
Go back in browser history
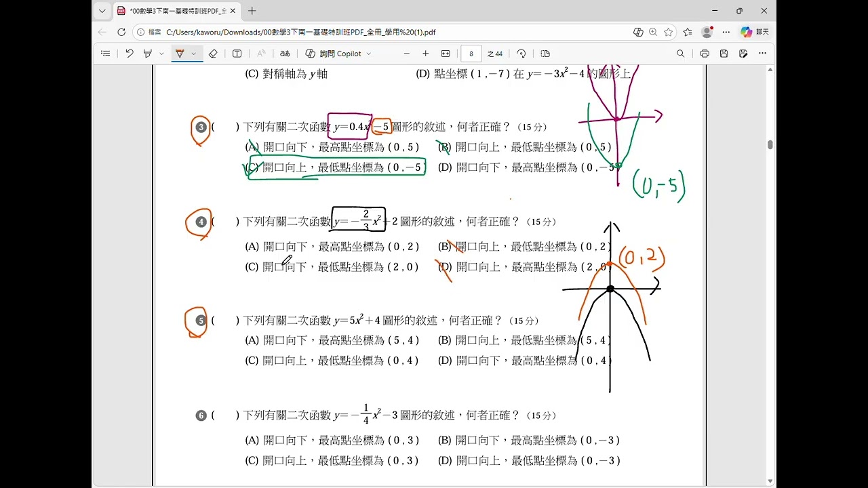(x=102, y=32)
